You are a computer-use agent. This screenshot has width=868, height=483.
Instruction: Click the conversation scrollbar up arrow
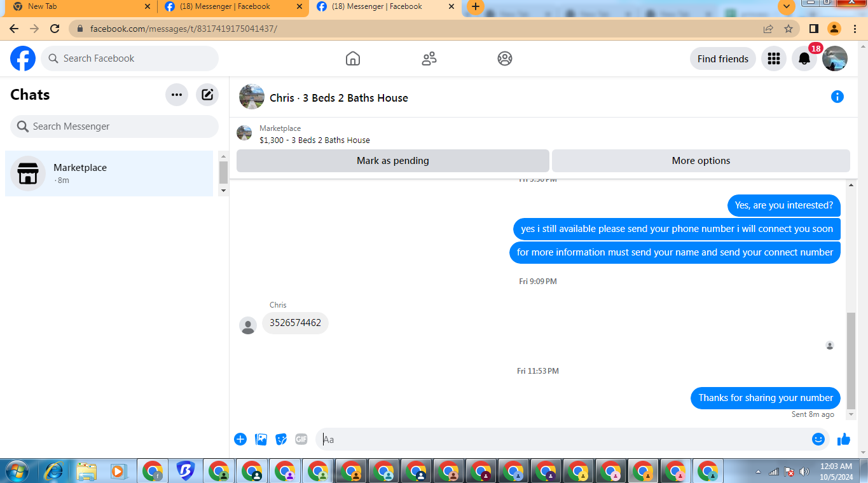tap(851, 184)
